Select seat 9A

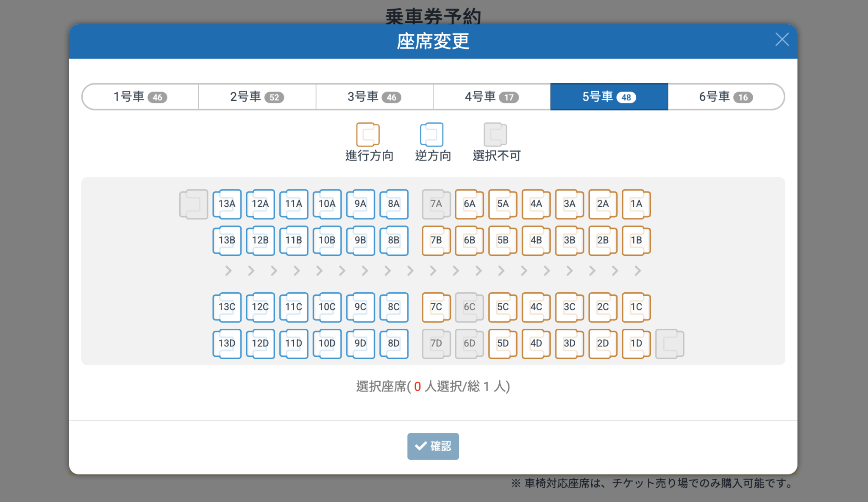coord(360,204)
